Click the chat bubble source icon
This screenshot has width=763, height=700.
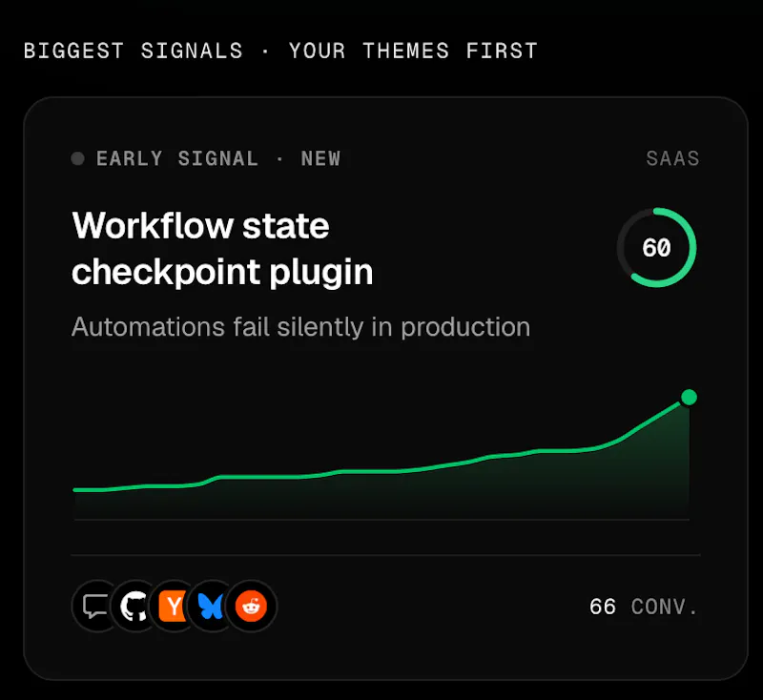(x=96, y=607)
